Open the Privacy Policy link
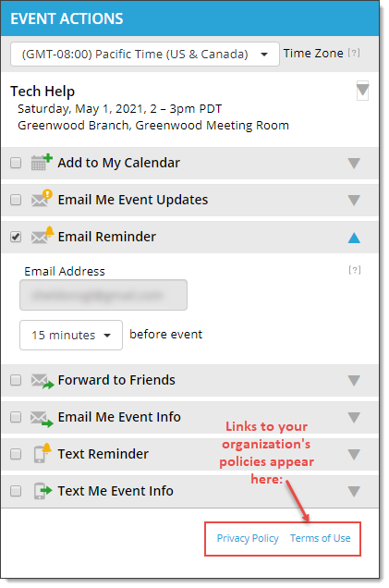389x588 pixels. coord(248,538)
